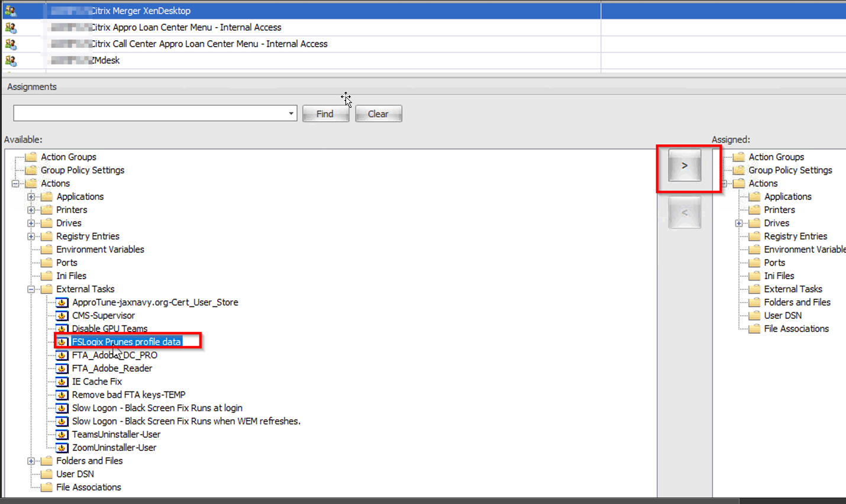Image resolution: width=846 pixels, height=504 pixels.
Task: Expand the Available Registry Entries node
Action: pos(31,236)
